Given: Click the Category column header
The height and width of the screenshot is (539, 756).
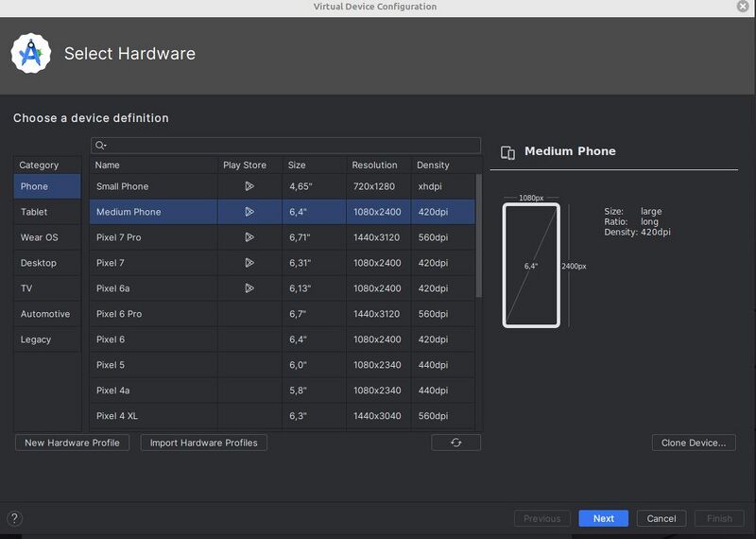Looking at the screenshot, I should [47, 165].
